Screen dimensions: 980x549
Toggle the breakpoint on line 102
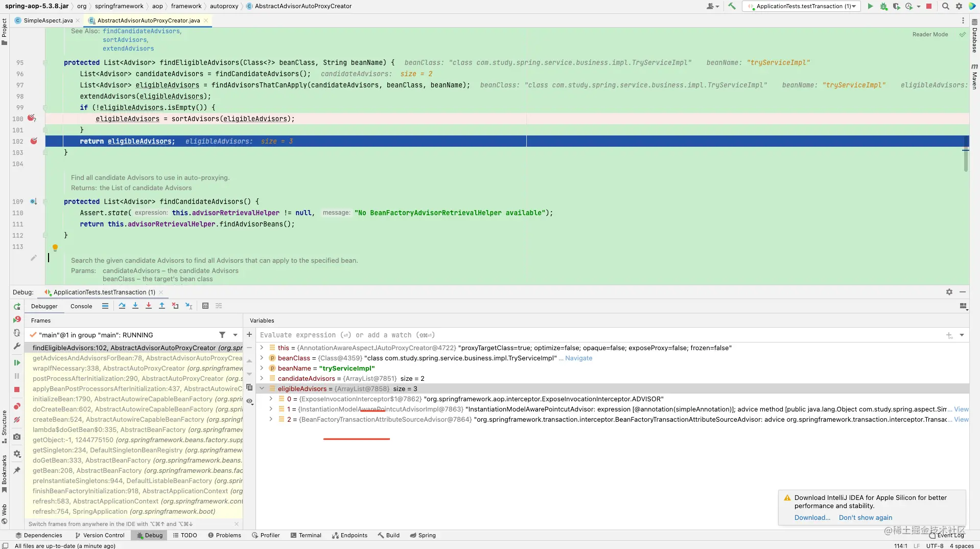tap(34, 141)
